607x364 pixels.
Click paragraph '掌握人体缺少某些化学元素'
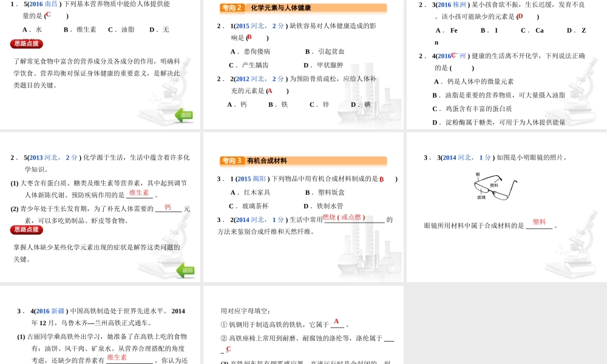[x=97, y=254]
